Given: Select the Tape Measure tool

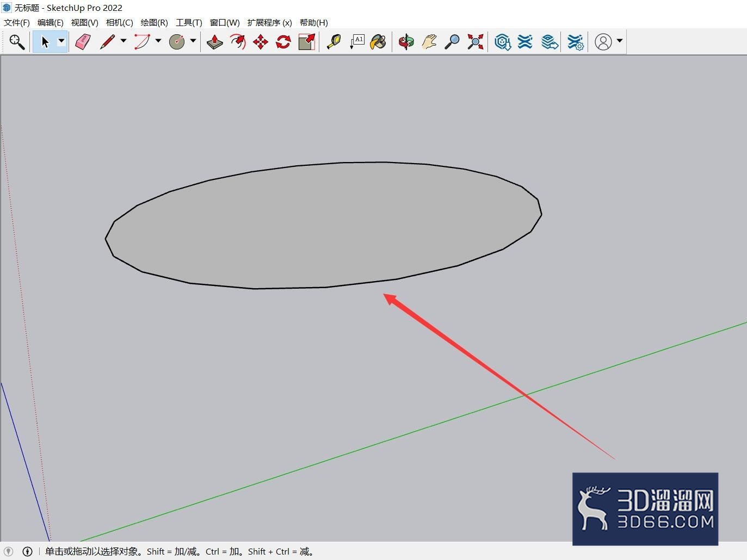Looking at the screenshot, I should (334, 42).
